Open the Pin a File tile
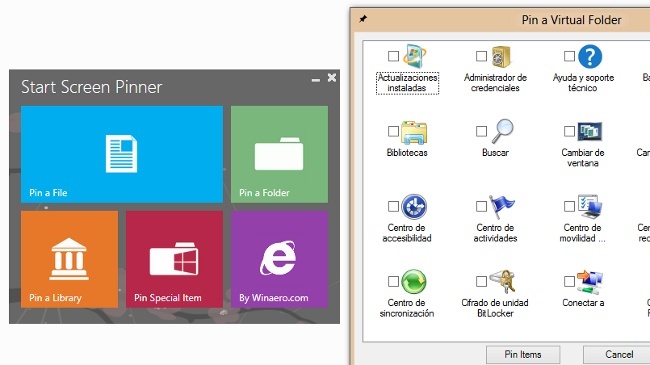The width and height of the screenshot is (650, 365). pyautogui.click(x=122, y=154)
